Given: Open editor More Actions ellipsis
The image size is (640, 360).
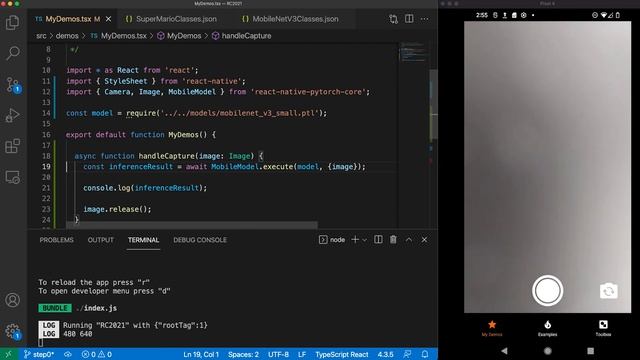Looking at the screenshot, I should [x=424, y=19].
